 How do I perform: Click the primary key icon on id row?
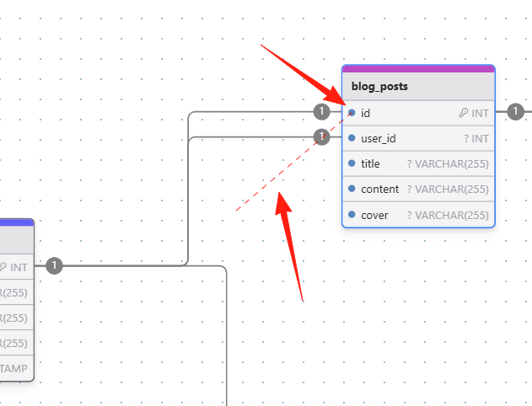pyautogui.click(x=464, y=113)
